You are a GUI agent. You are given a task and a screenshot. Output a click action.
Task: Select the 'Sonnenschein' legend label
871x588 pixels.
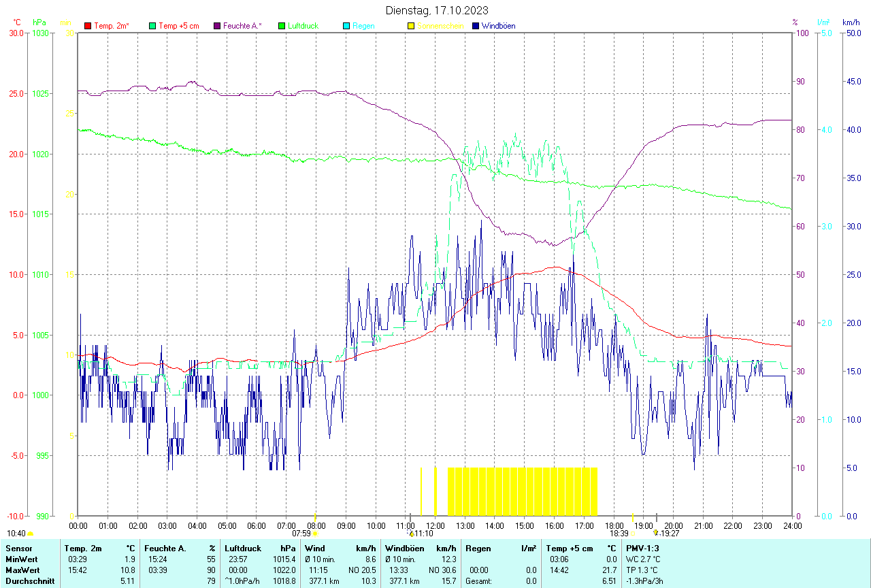point(440,26)
